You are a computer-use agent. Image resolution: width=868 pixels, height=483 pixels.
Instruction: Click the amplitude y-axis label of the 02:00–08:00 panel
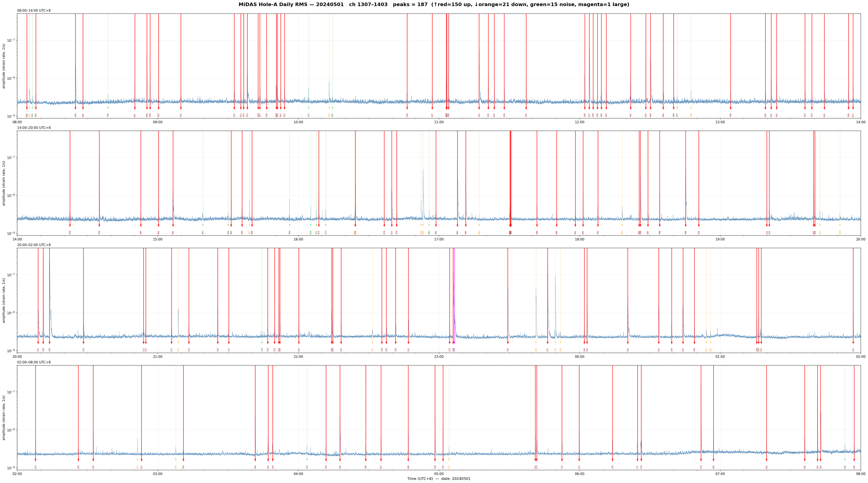(x=4, y=418)
